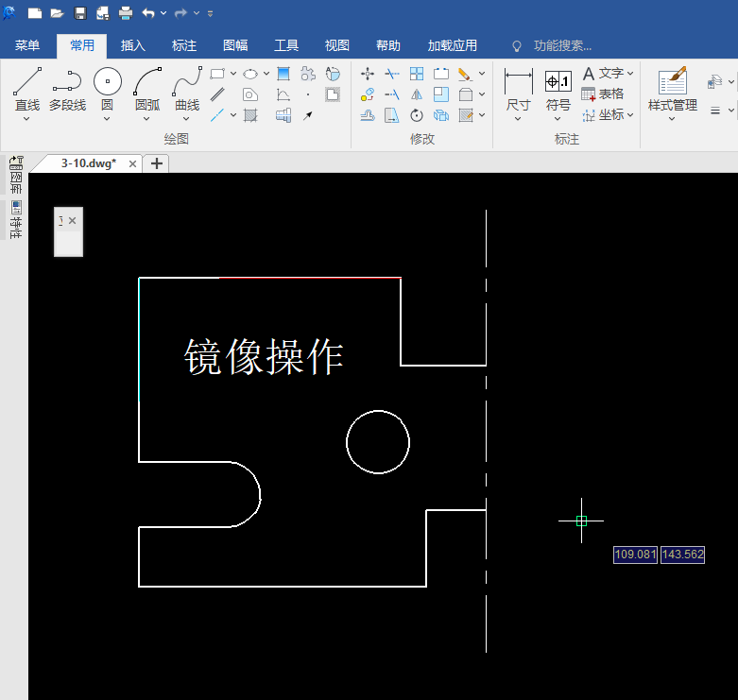The height and width of the screenshot is (700, 738).
Task: Click the eraser delete tool icon
Action: tap(465, 74)
